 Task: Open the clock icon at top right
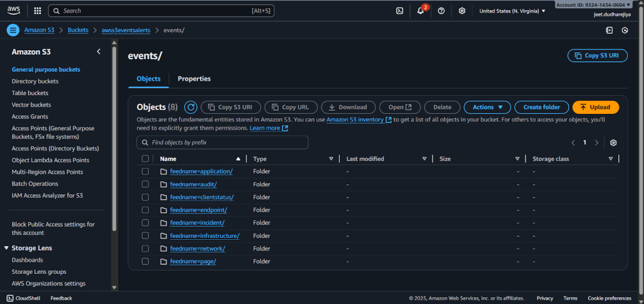pyautogui.click(x=625, y=30)
